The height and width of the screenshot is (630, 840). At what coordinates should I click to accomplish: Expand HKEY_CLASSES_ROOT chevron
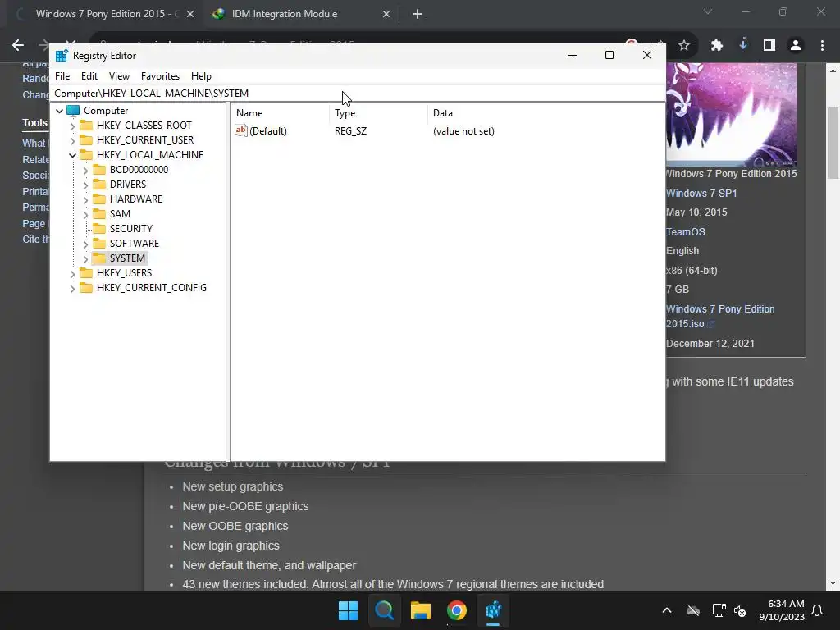click(72, 126)
